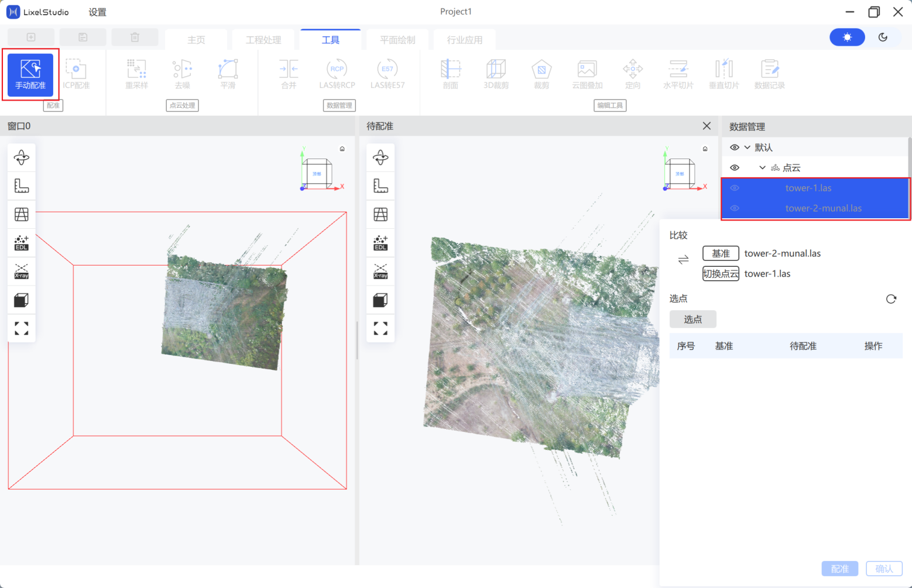Click the 选点 button
Viewport: 912px width, 588px height.
[x=693, y=319]
